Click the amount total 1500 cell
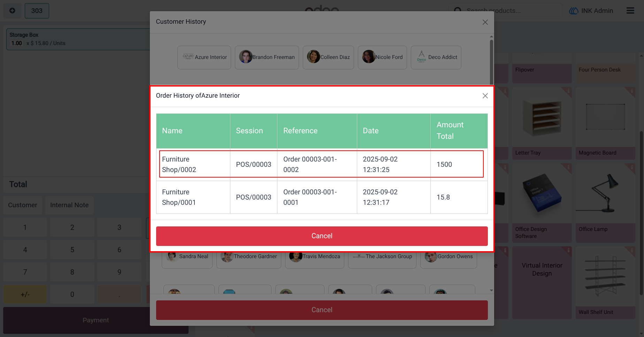Viewport: 644px width, 337px height. click(x=459, y=165)
